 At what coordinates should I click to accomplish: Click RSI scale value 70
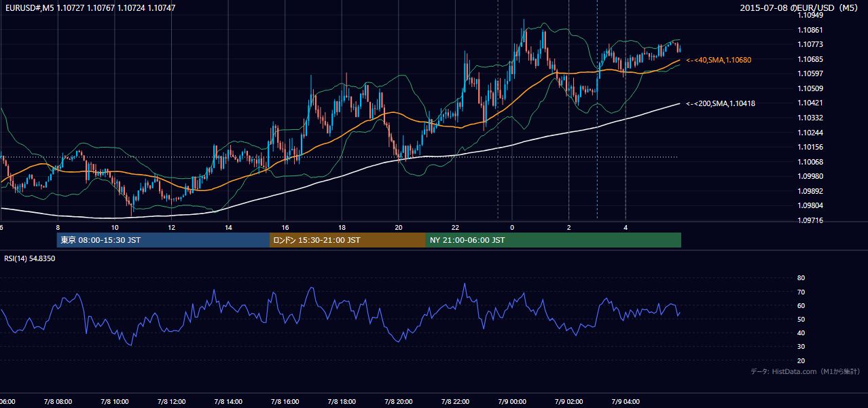coord(801,292)
